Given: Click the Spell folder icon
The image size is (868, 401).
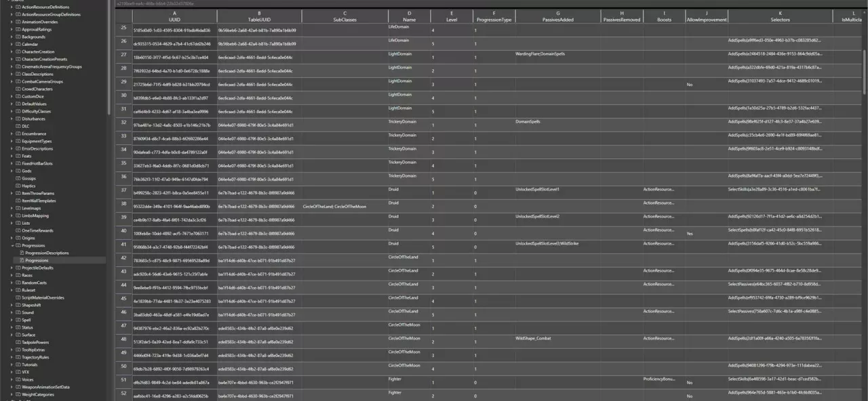Looking at the screenshot, I should click(x=18, y=320).
